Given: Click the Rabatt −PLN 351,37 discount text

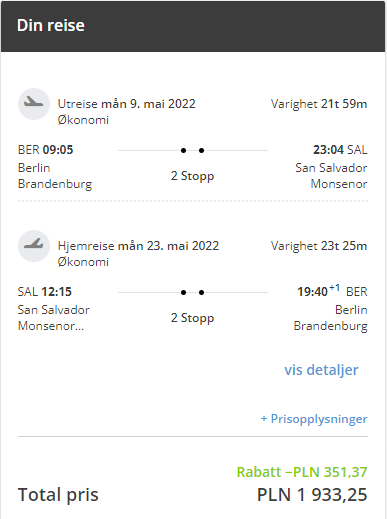Looking at the screenshot, I should (x=302, y=472).
